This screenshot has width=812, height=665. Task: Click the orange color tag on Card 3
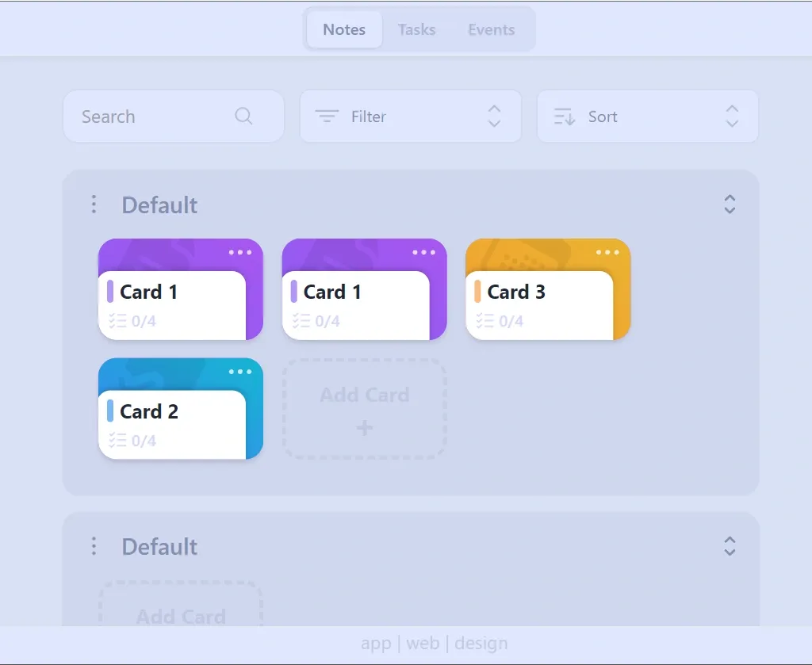(x=477, y=292)
